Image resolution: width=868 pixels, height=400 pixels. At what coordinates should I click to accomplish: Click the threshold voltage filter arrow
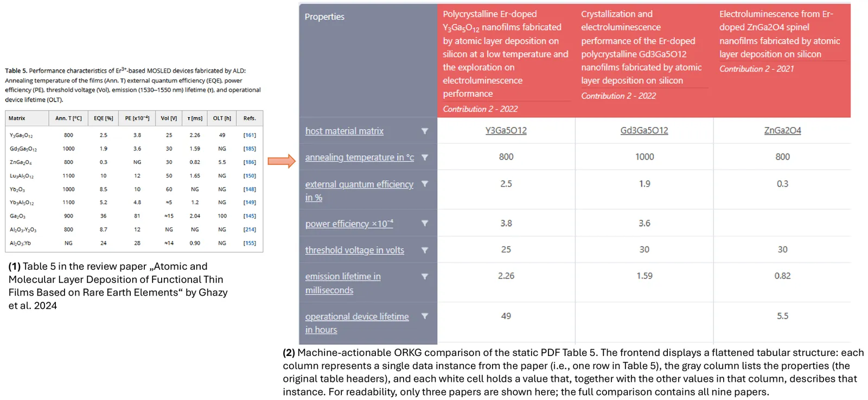pyautogui.click(x=425, y=250)
